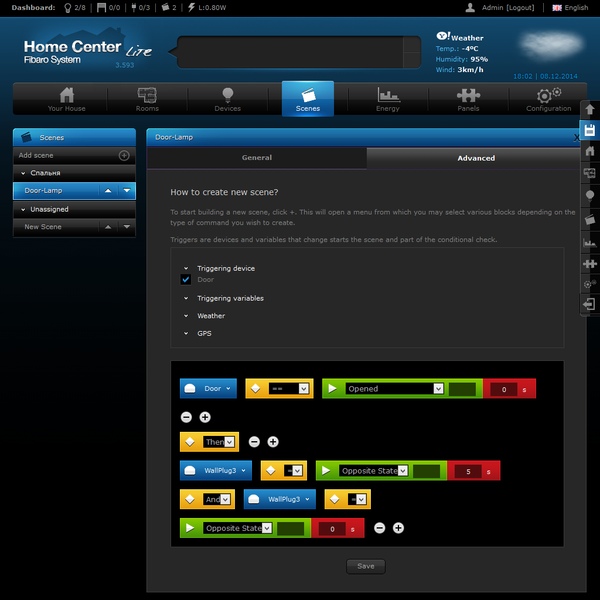Click minus icon after last Opposite State block
This screenshot has width=600, height=600.
pos(380,528)
